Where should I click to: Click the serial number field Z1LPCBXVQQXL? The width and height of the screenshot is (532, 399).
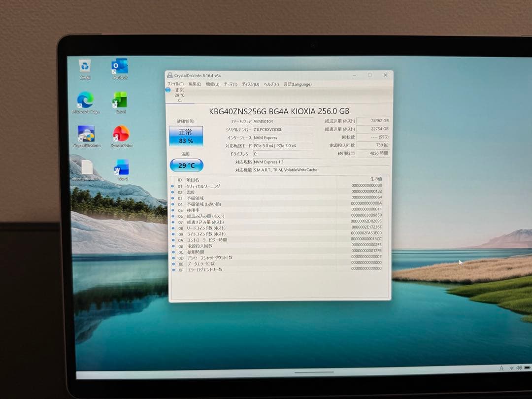pos(283,130)
